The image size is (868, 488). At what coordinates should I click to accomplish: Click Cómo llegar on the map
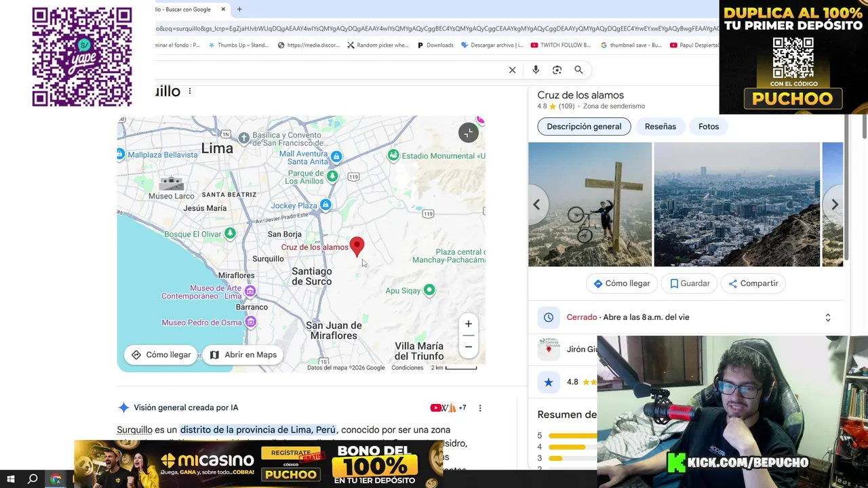pos(161,354)
